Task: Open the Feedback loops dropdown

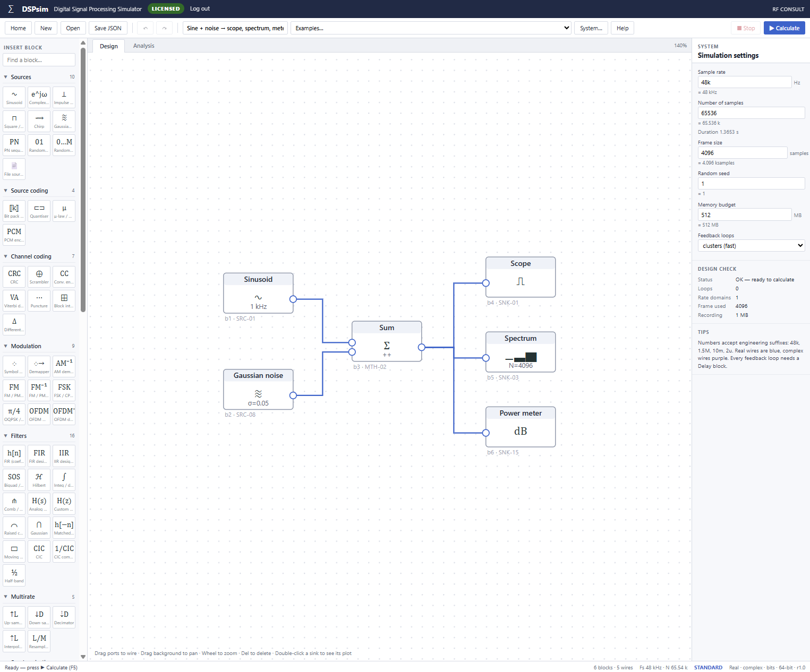Action: [751, 246]
